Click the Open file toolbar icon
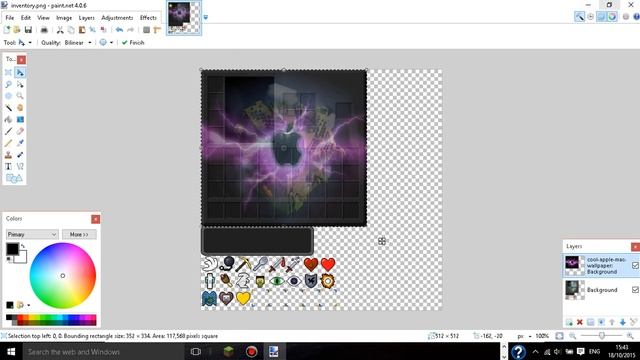Image resolution: width=640 pixels, height=360 pixels. click(x=17, y=30)
